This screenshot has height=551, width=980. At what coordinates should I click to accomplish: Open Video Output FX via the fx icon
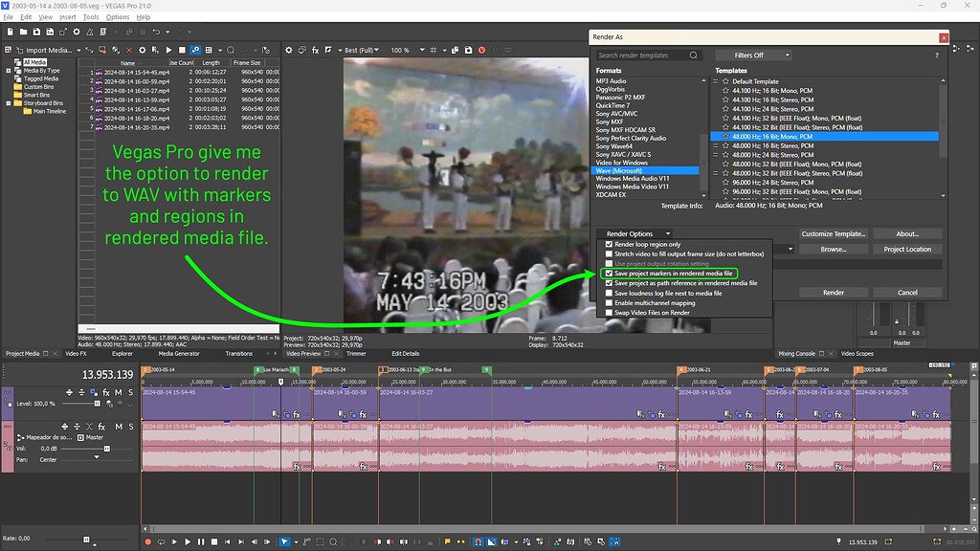pyautogui.click(x=315, y=50)
